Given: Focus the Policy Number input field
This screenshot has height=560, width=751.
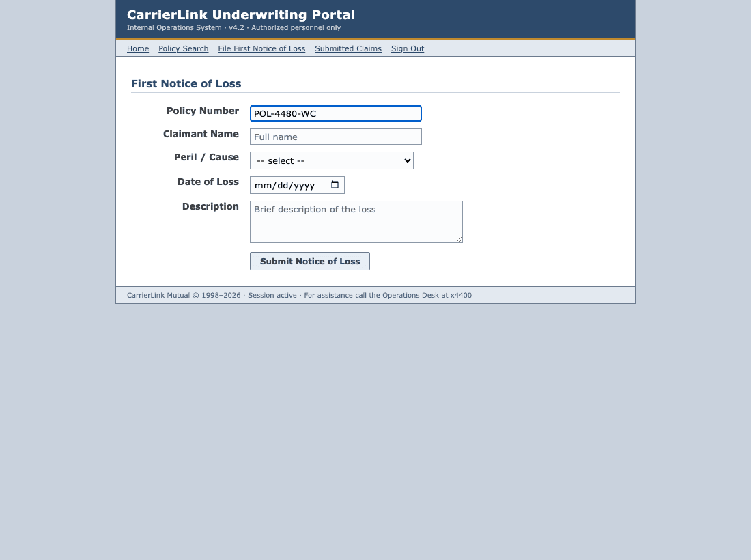Looking at the screenshot, I should [336, 113].
